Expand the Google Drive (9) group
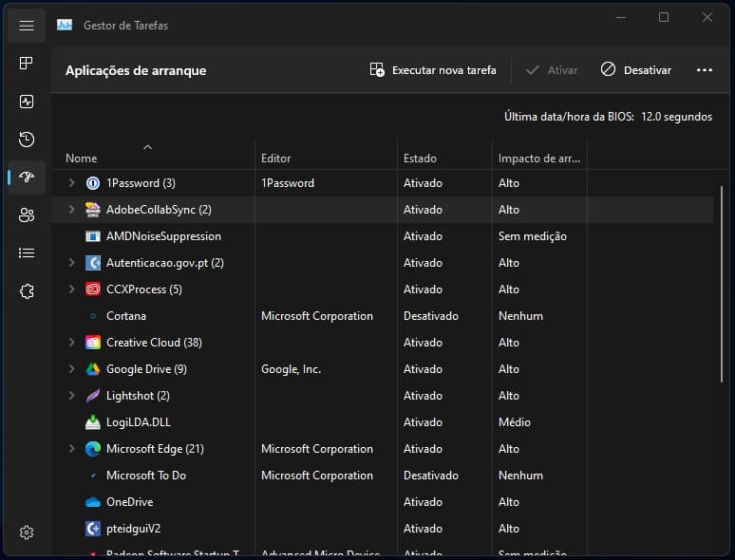The image size is (735, 560). [72, 369]
